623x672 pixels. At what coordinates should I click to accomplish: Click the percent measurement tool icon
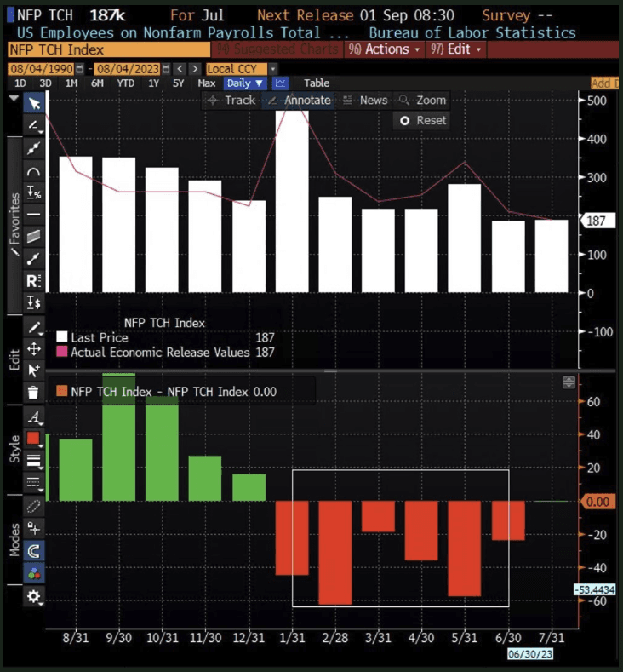coord(34,192)
